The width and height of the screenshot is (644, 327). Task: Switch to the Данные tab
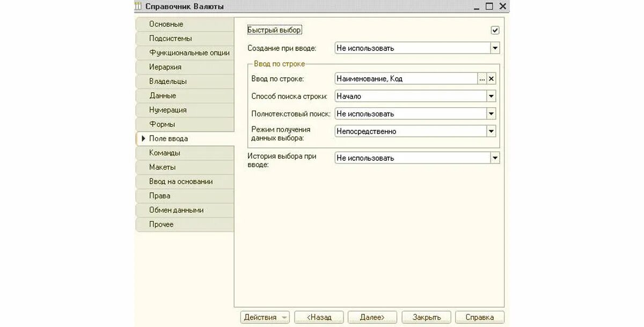[x=185, y=96]
